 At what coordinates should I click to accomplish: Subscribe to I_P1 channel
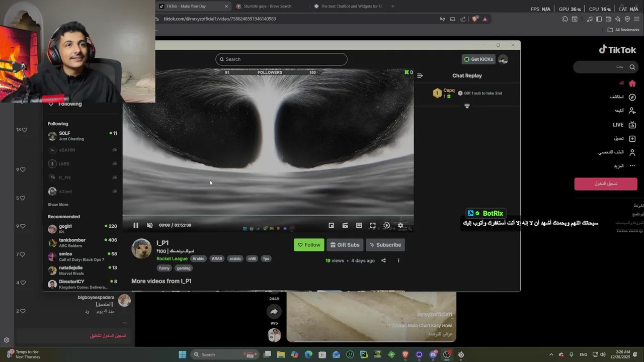click(385, 245)
